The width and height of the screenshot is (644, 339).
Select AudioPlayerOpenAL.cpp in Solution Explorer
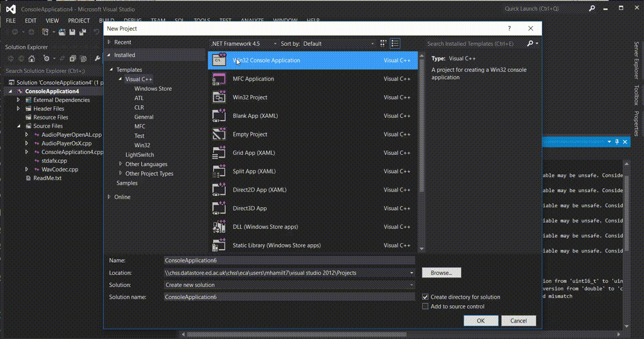[72, 134]
